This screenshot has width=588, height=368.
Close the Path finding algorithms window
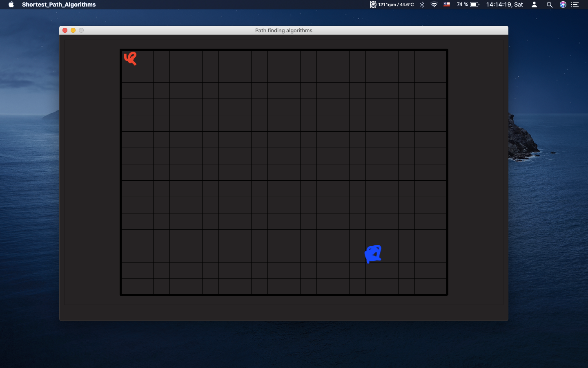(x=65, y=30)
